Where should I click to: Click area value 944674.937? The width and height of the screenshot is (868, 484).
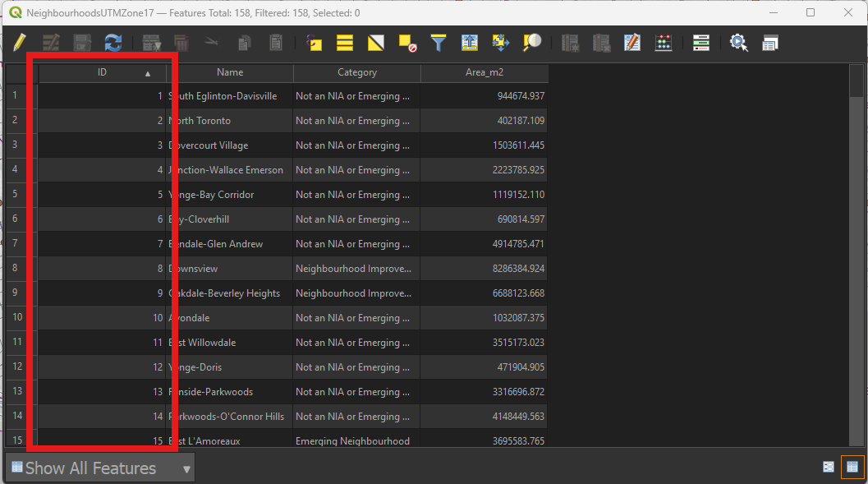[x=485, y=96]
